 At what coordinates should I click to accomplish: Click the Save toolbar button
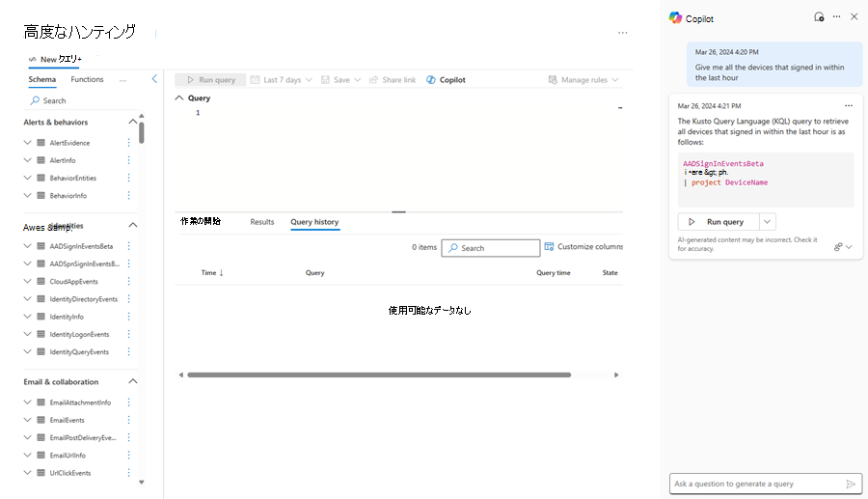pyautogui.click(x=336, y=80)
